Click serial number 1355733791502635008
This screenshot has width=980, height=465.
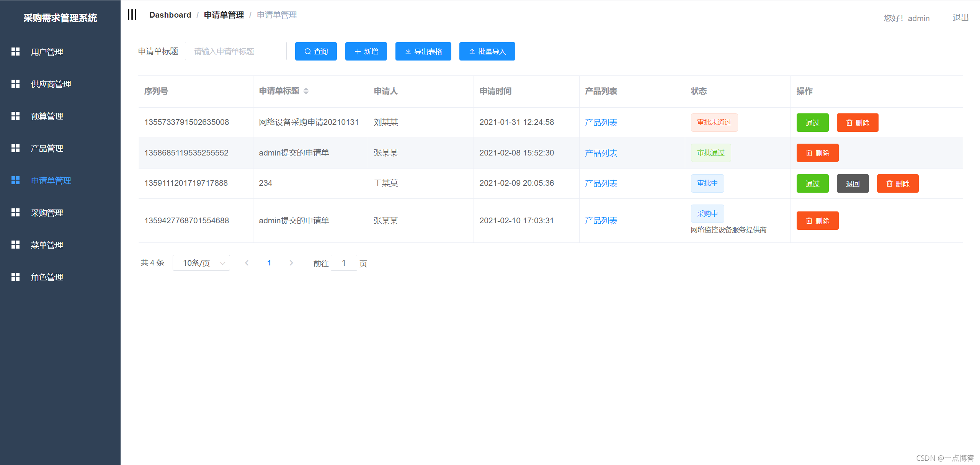[x=186, y=122]
